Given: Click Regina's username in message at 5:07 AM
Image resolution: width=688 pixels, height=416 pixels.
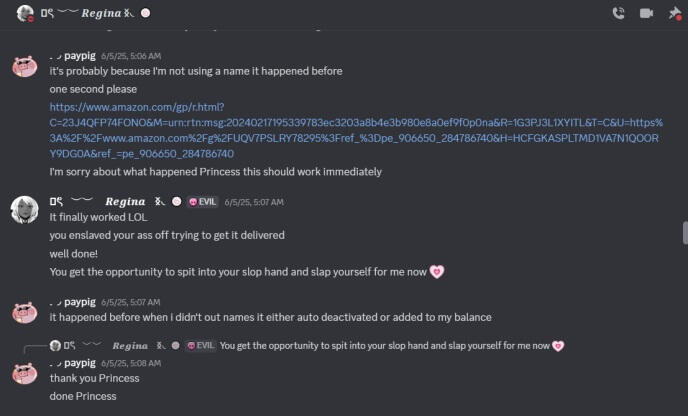Looking at the screenshot, I should (125, 201).
